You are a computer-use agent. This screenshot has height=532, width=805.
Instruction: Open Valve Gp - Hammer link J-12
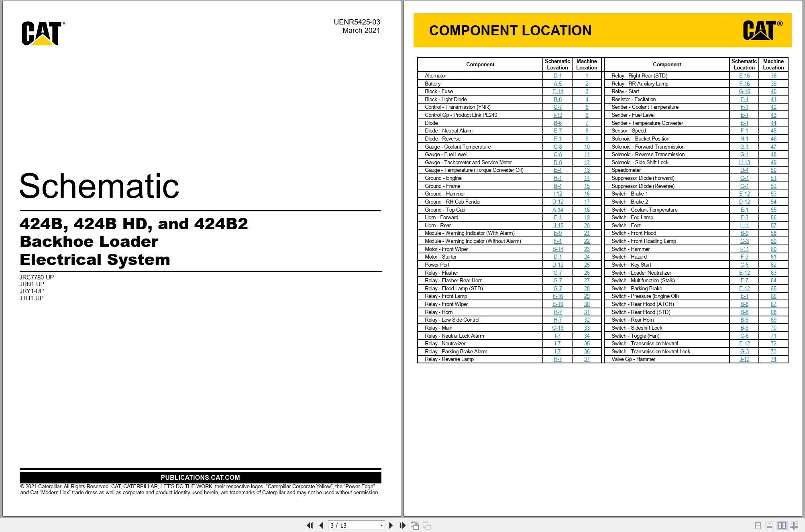point(744,359)
